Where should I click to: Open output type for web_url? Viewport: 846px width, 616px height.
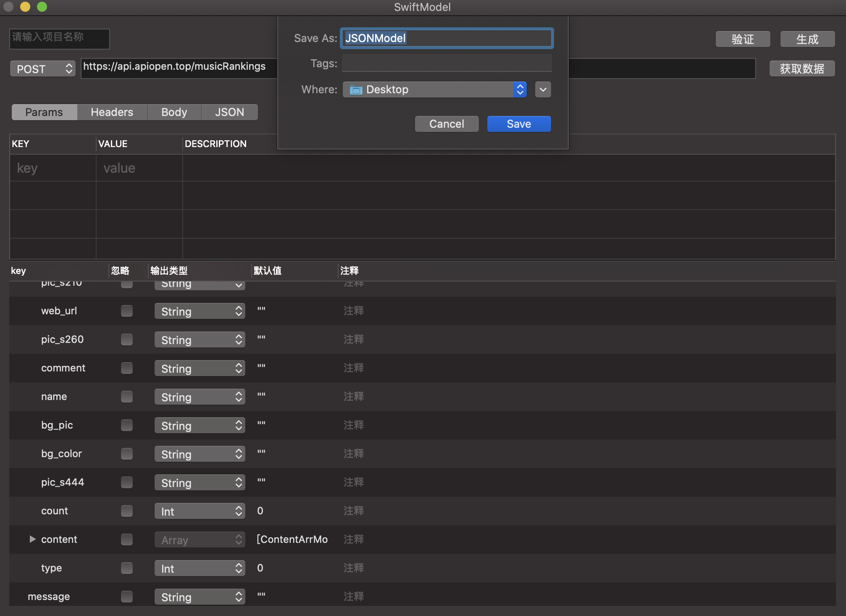point(200,311)
